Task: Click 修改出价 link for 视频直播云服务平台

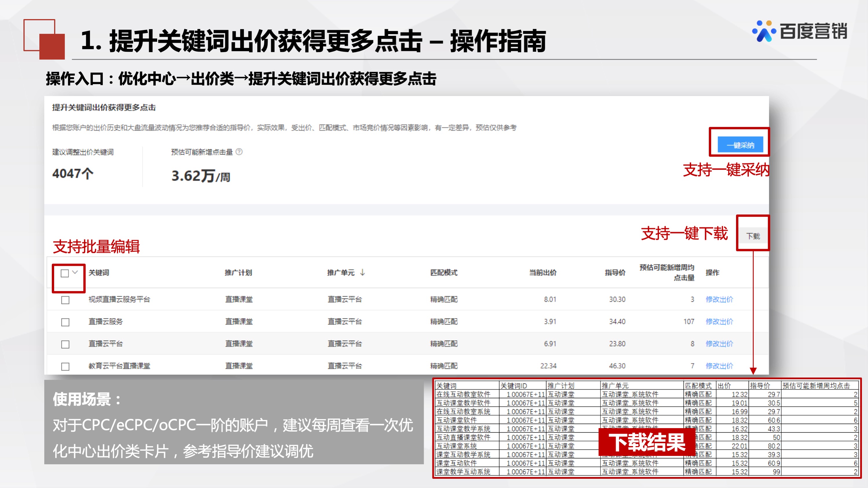Action: click(x=720, y=299)
